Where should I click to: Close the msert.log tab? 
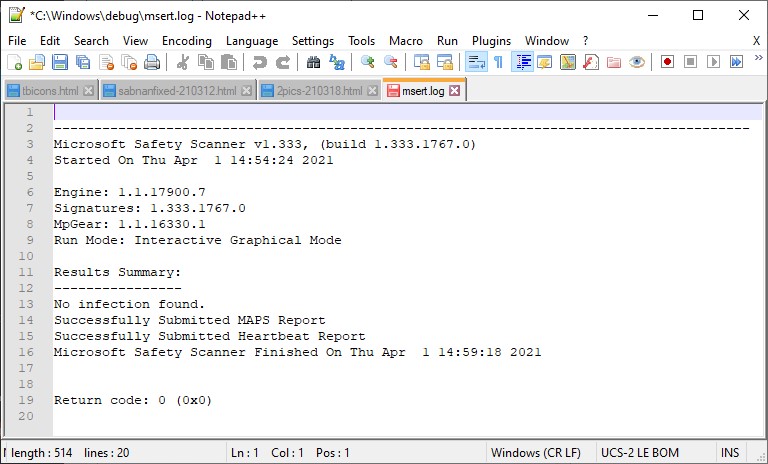[455, 91]
